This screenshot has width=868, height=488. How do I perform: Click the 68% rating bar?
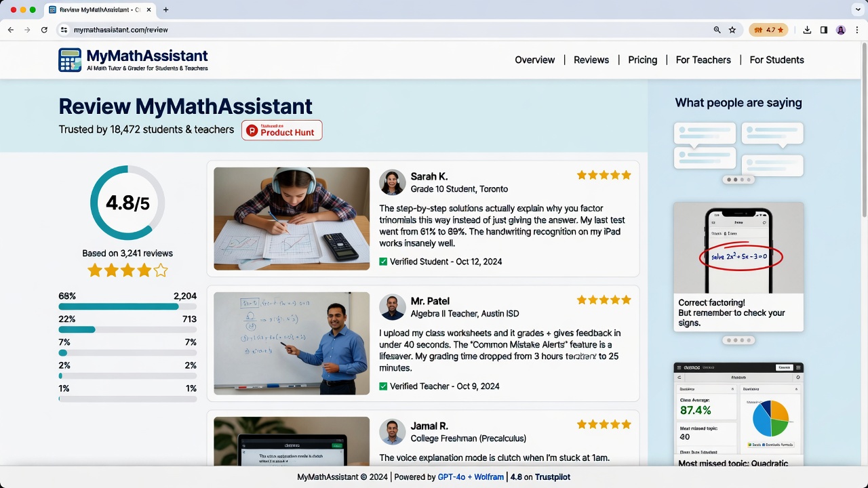[127, 307]
